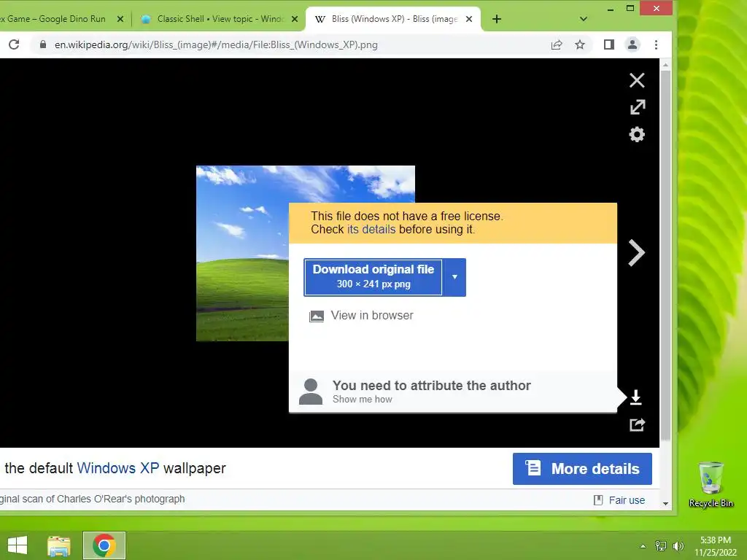Click the Wikipedia favicon on Bliss tab
The width and height of the screenshot is (747, 560).
[320, 19]
